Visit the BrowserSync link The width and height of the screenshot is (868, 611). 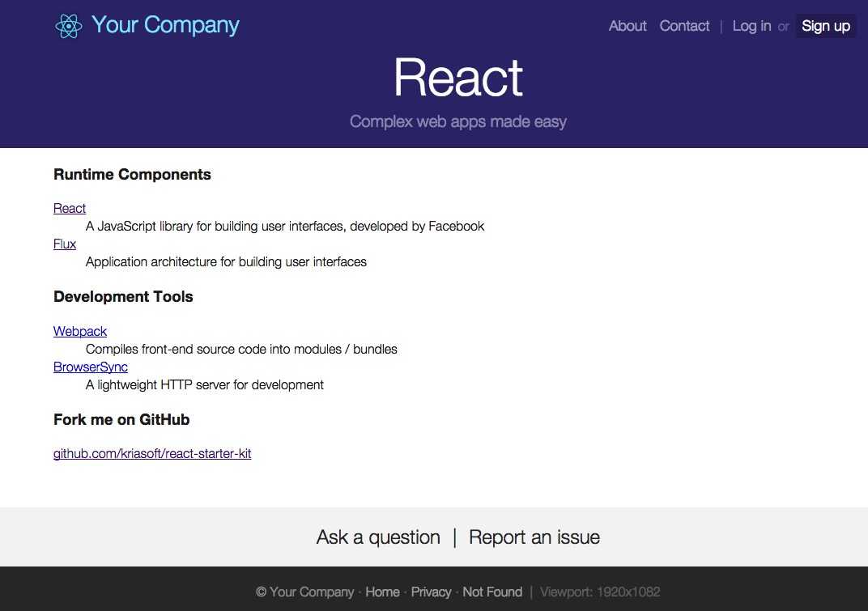pos(91,367)
